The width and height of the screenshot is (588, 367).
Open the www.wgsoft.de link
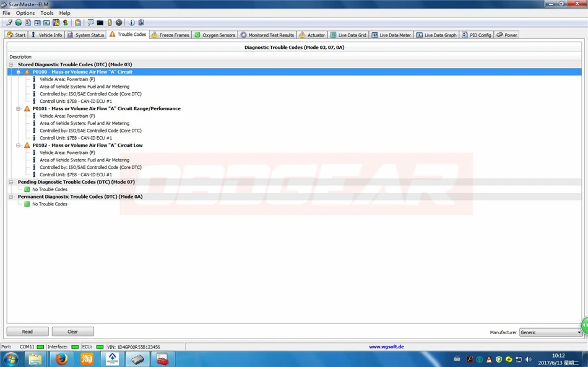[386, 347]
